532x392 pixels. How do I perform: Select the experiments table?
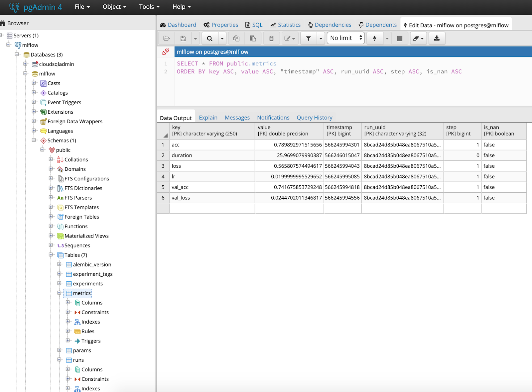pos(88,284)
